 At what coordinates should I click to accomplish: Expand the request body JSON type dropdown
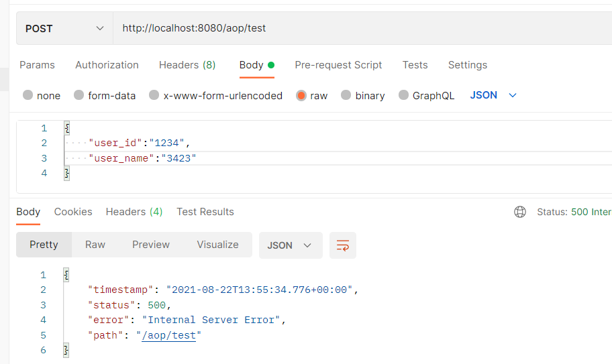(x=493, y=95)
